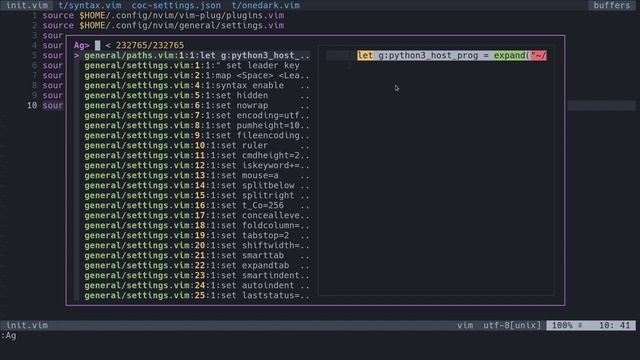Image resolution: width=640 pixels, height=360 pixels.
Task: Select result settings.vim:14 set splitbelow
Action: pyautogui.click(x=197, y=185)
